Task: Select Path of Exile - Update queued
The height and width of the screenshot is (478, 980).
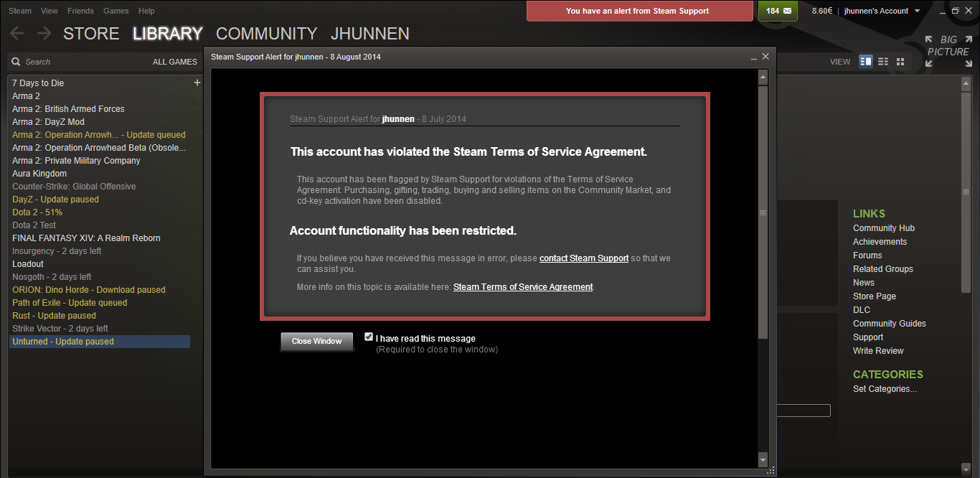Action: [x=99, y=303]
